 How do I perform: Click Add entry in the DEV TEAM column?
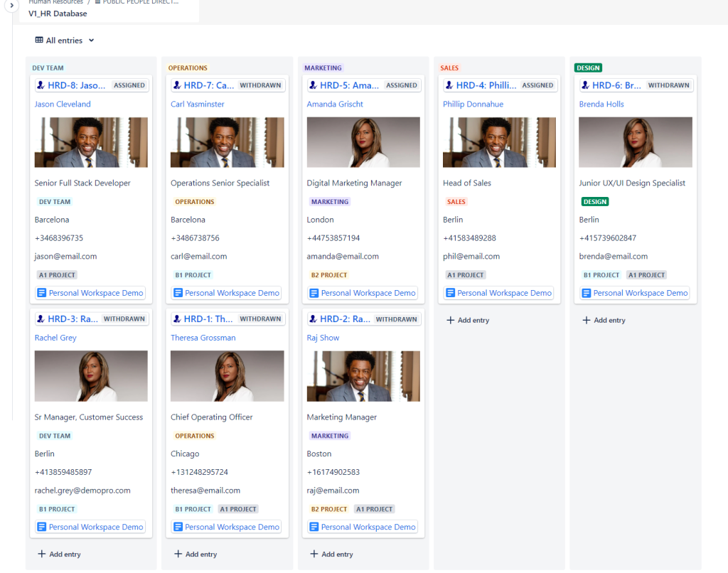click(x=59, y=554)
